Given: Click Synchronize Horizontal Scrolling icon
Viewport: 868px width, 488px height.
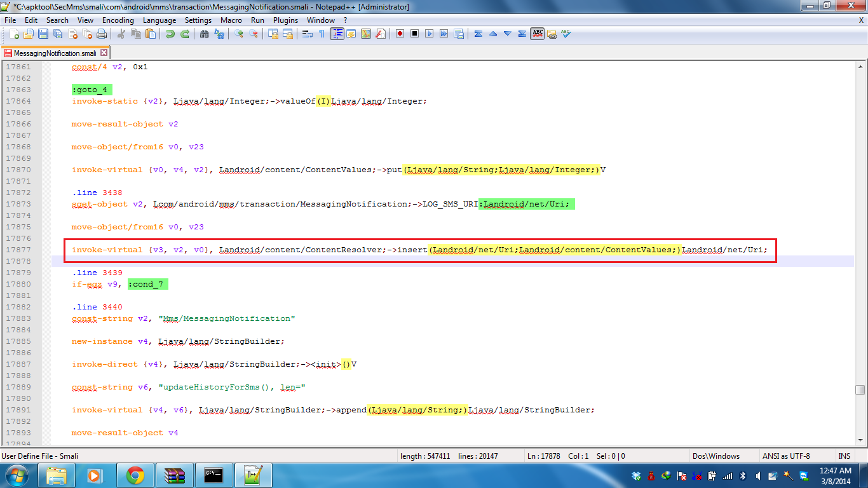Looking at the screenshot, I should click(x=288, y=34).
